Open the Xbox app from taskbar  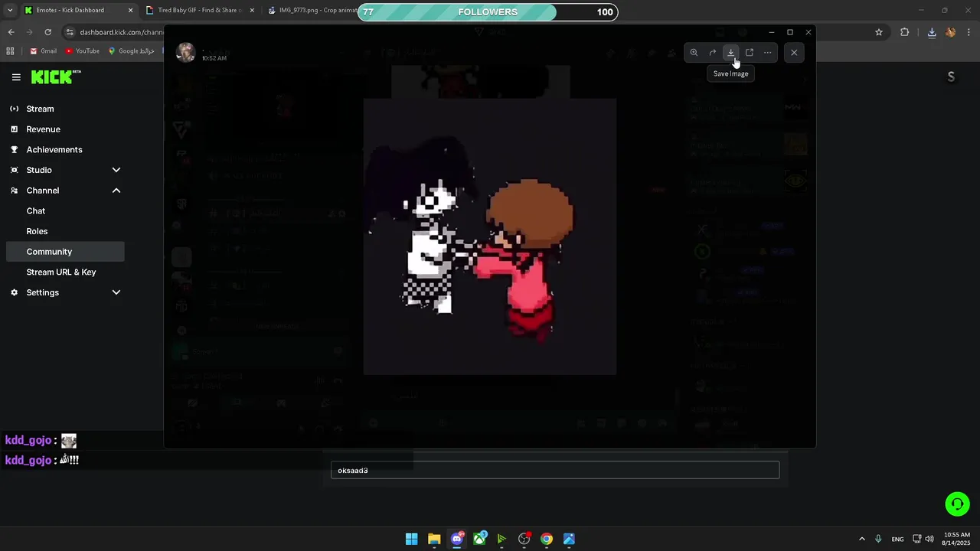[479, 539]
